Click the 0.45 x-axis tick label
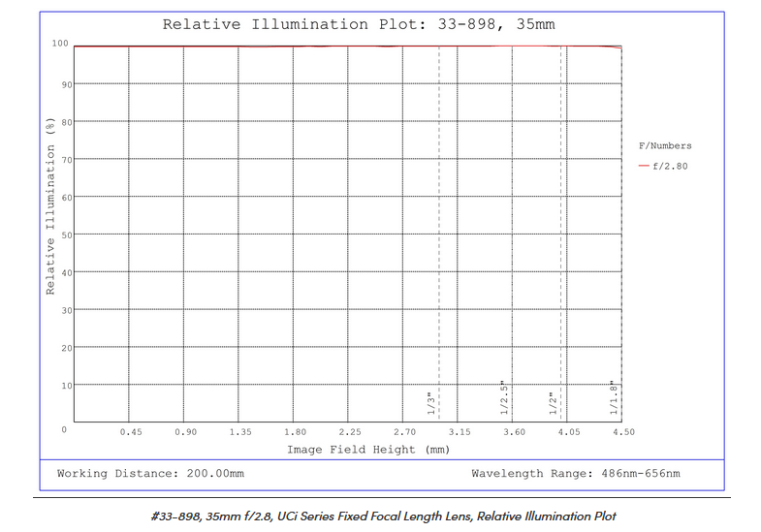The width and height of the screenshot is (761, 532). pos(130,432)
